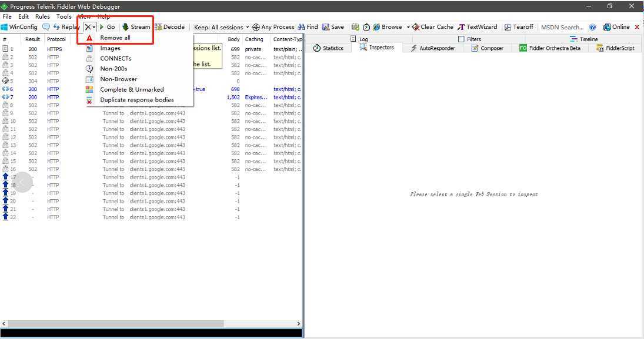The width and height of the screenshot is (644, 339).
Task: Open the Edit menu
Action: tap(24, 16)
